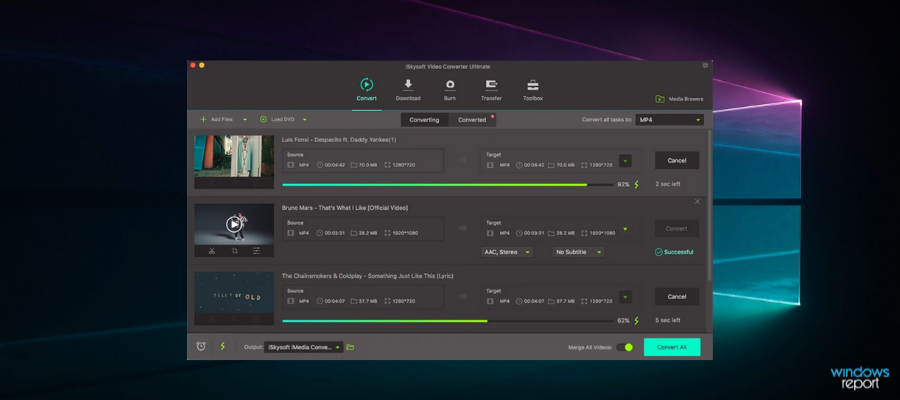Click the lightning icon beside 62%

[x=636, y=321]
